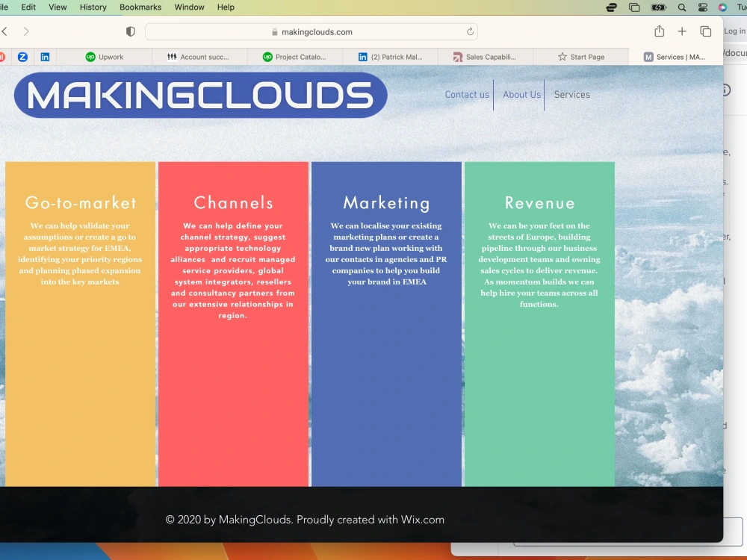747x560 pixels.
Task: Open the Bookmarks menu
Action: [140, 7]
